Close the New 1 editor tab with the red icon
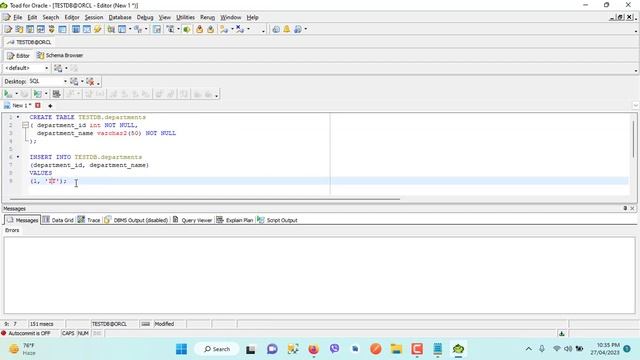 pos(38,105)
